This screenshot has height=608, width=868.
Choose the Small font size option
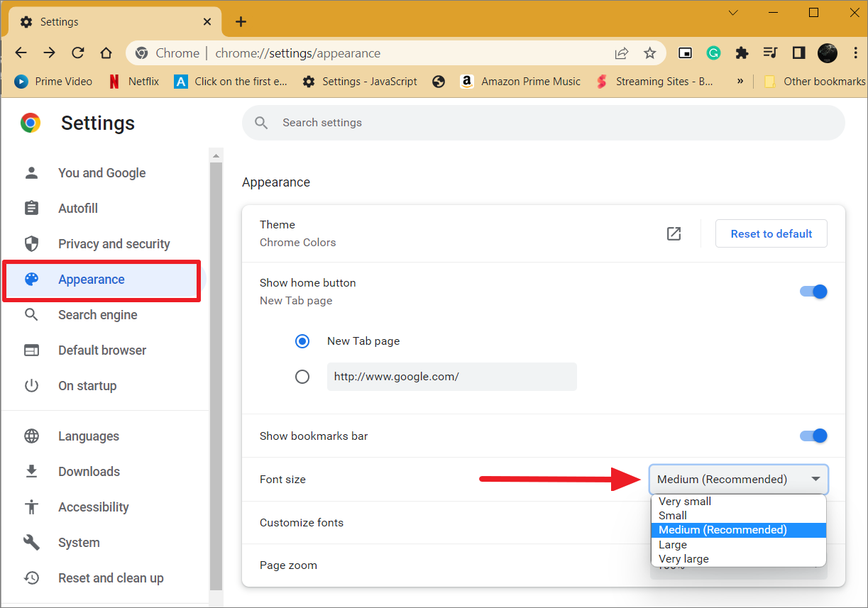(x=739, y=516)
